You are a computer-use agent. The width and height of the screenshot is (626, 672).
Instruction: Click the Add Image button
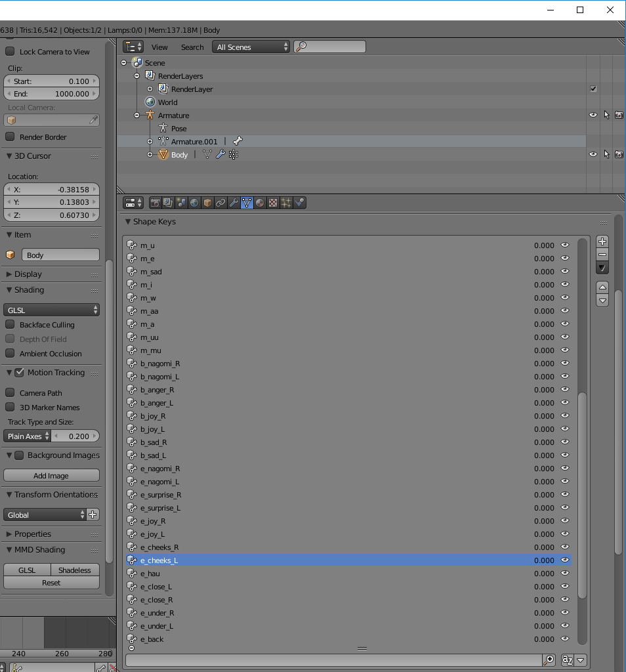[x=51, y=476]
